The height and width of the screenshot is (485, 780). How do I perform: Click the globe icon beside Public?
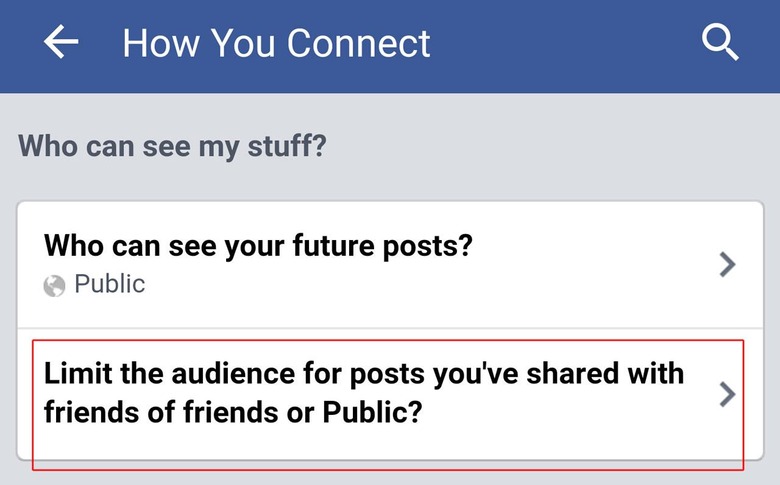coord(54,286)
